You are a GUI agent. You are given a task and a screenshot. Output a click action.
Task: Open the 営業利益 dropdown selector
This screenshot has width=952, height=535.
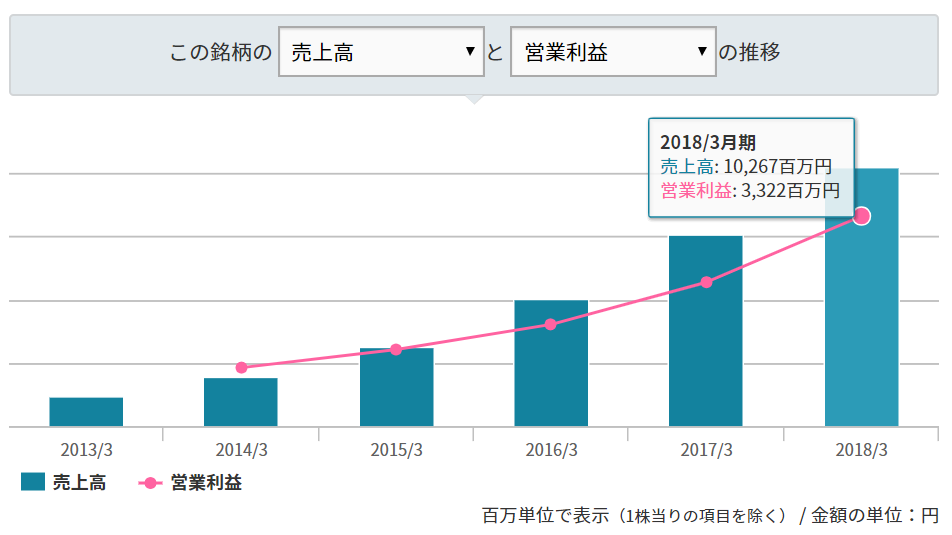pyautogui.click(x=612, y=52)
